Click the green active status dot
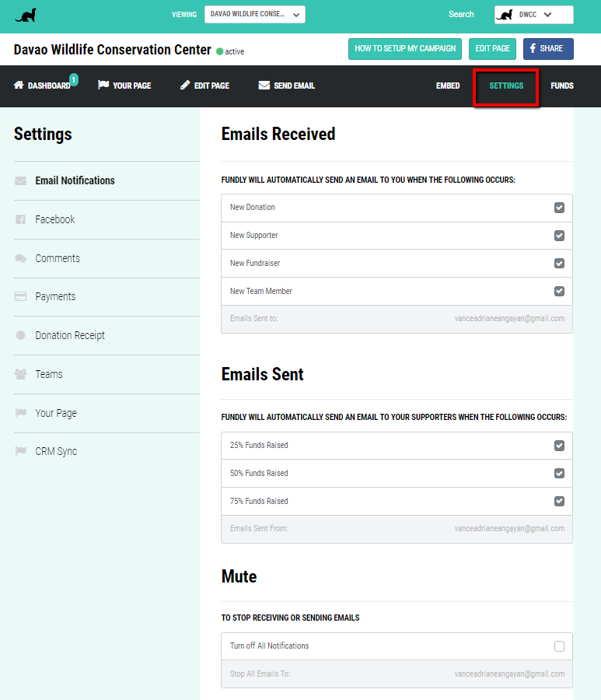This screenshot has width=601, height=700. (x=219, y=51)
